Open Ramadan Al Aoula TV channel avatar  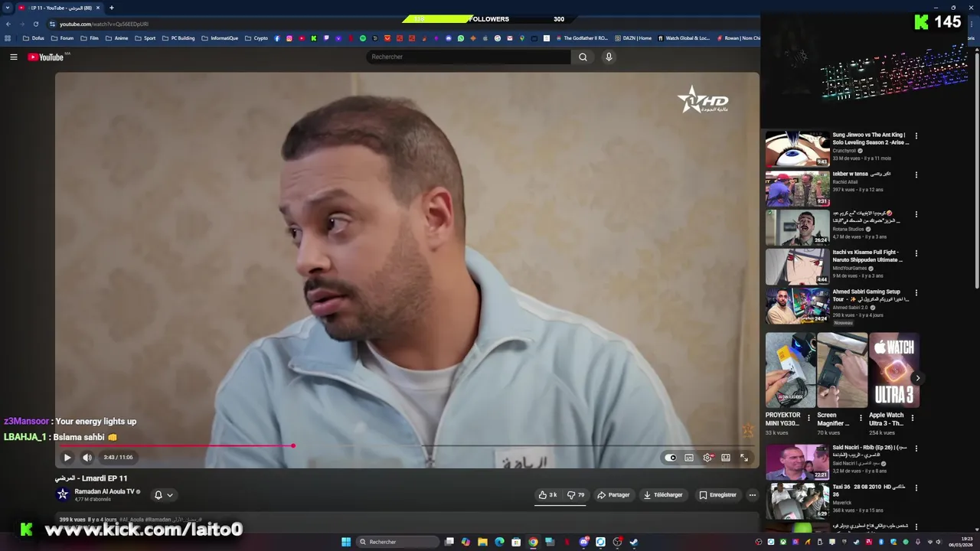click(x=63, y=494)
